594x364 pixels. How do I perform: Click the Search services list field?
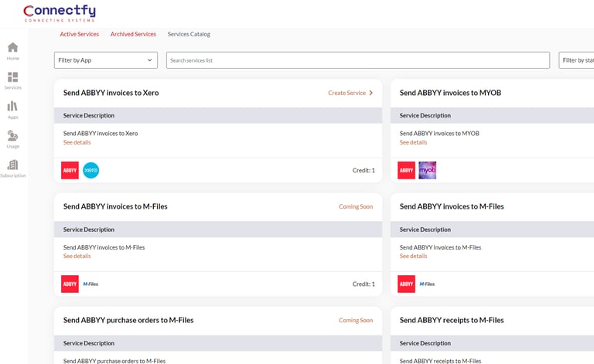coord(357,60)
